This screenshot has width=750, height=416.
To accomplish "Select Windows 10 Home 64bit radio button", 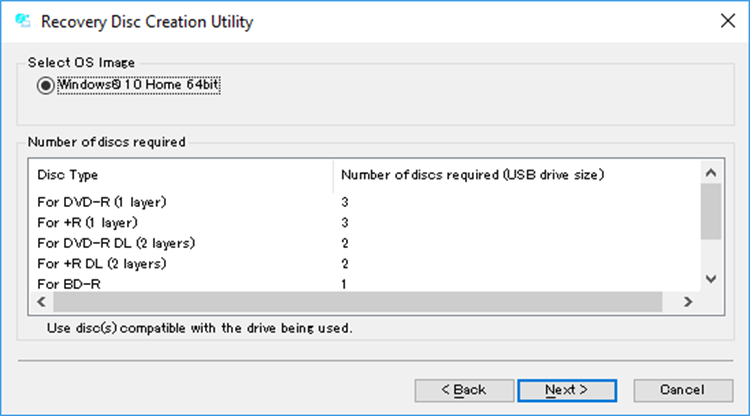I will coord(45,86).
